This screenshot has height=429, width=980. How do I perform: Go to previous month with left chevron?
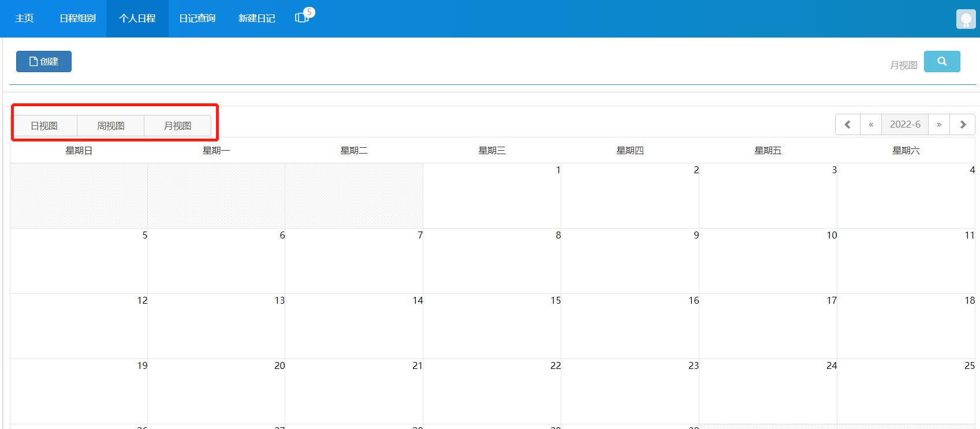847,125
